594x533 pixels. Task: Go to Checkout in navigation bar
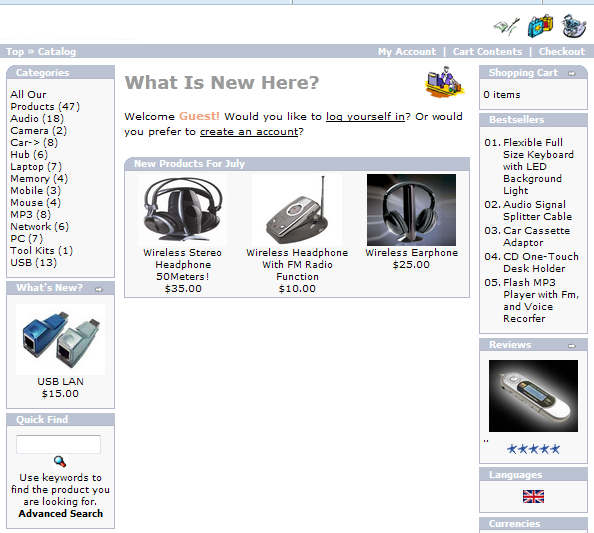tap(562, 52)
